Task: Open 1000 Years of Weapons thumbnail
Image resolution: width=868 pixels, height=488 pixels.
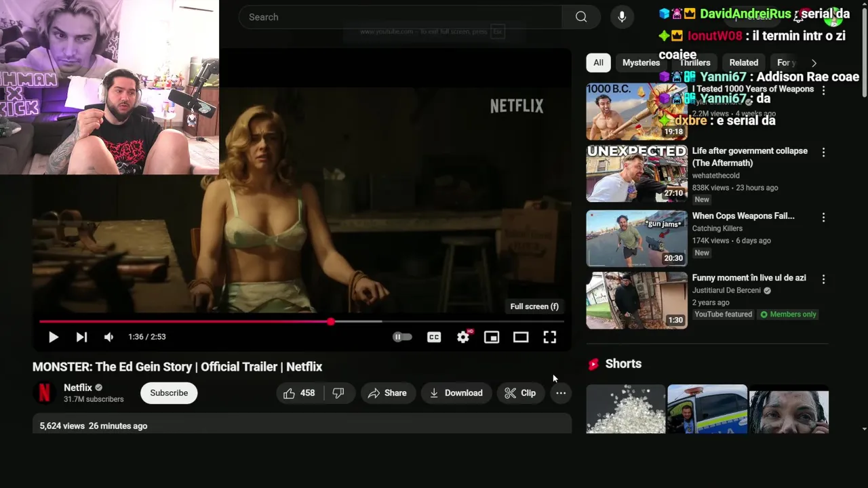Action: tap(637, 111)
